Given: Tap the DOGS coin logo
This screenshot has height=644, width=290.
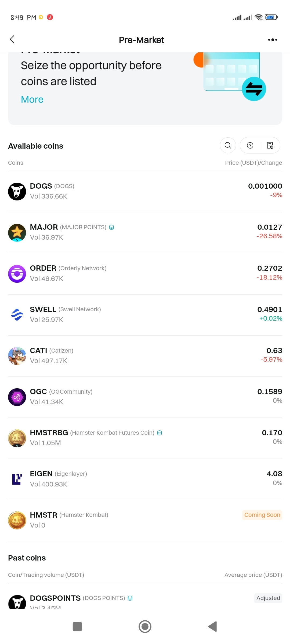Looking at the screenshot, I should coord(17,192).
